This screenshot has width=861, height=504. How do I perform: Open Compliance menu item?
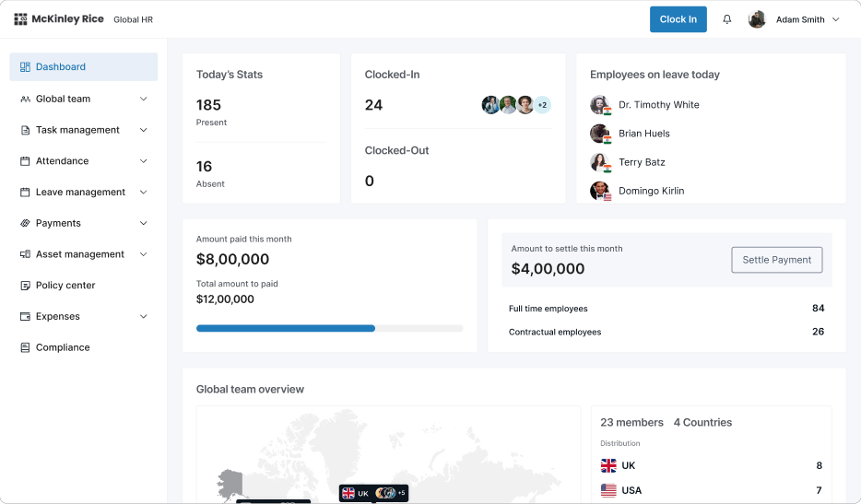point(84,347)
